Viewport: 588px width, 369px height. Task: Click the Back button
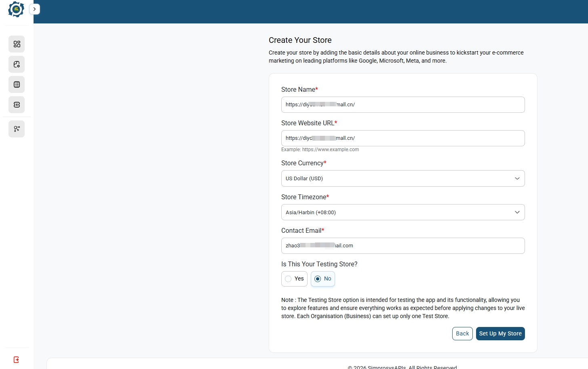click(x=462, y=334)
